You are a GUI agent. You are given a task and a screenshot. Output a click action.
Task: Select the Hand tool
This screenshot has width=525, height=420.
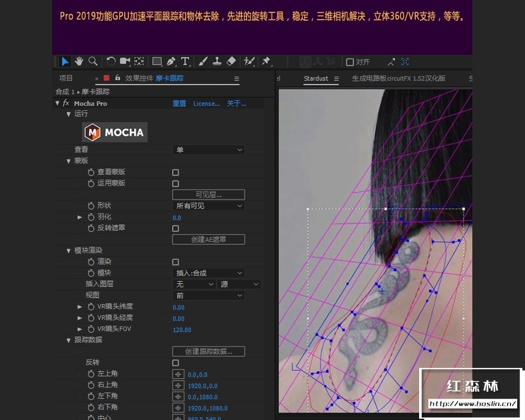click(79, 62)
